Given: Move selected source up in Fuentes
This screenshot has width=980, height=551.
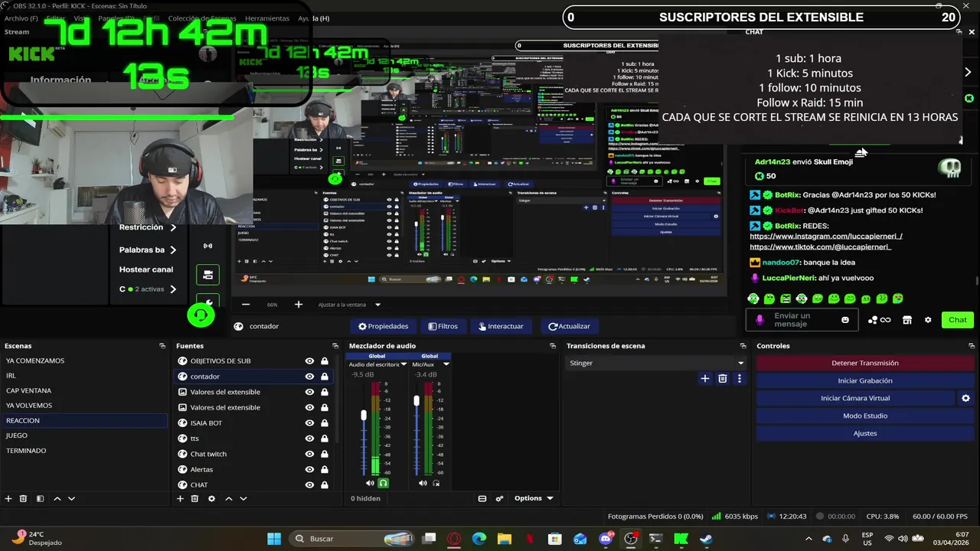Looking at the screenshot, I should 228,498.
